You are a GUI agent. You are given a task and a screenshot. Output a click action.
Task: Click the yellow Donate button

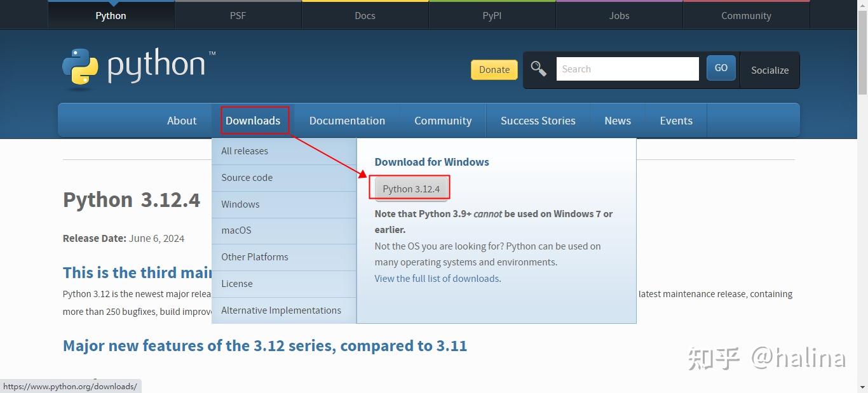(x=494, y=70)
